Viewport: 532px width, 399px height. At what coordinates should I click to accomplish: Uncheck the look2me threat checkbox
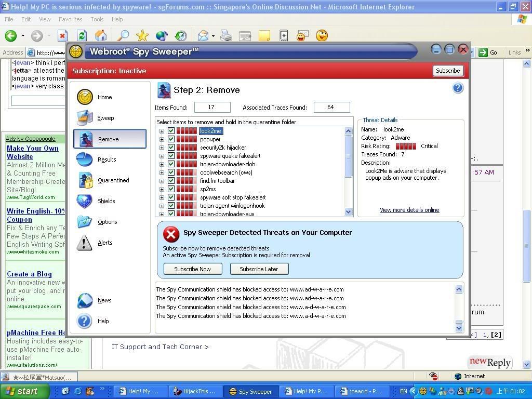point(171,131)
